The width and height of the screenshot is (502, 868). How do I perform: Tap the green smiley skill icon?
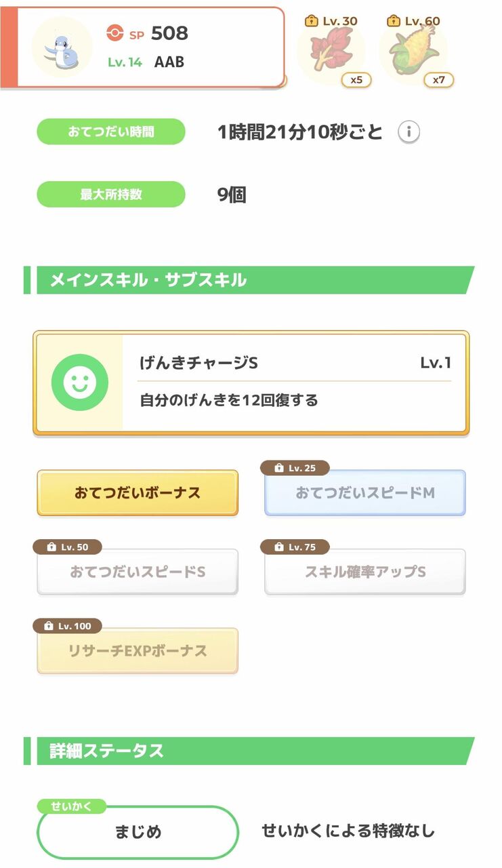(x=80, y=382)
